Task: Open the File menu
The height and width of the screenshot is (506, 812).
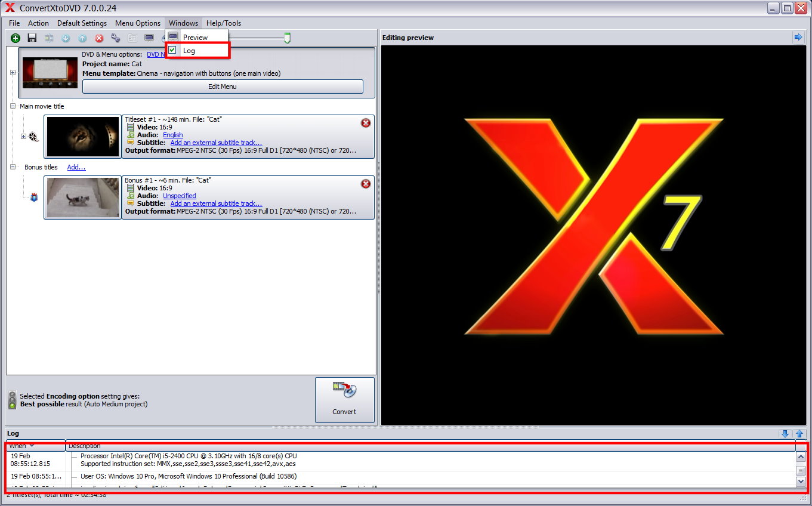Action: click(x=14, y=23)
